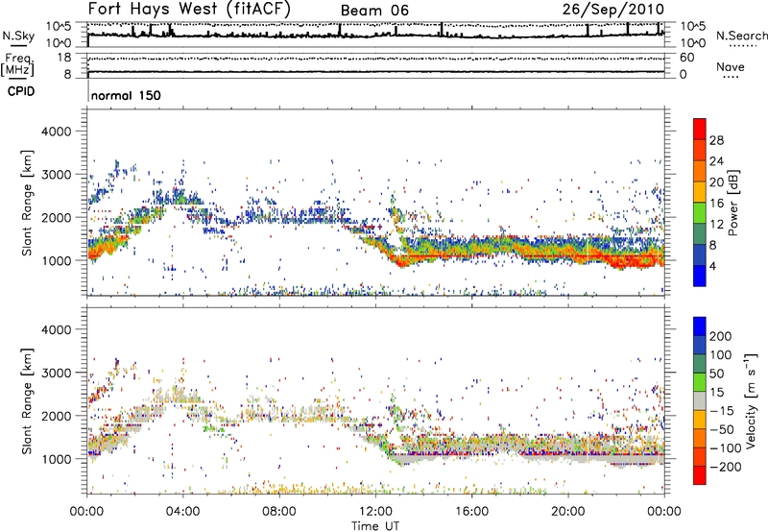Click the 'Slant Range [km]' label of velocity panel
768x532 pixels.
point(27,401)
